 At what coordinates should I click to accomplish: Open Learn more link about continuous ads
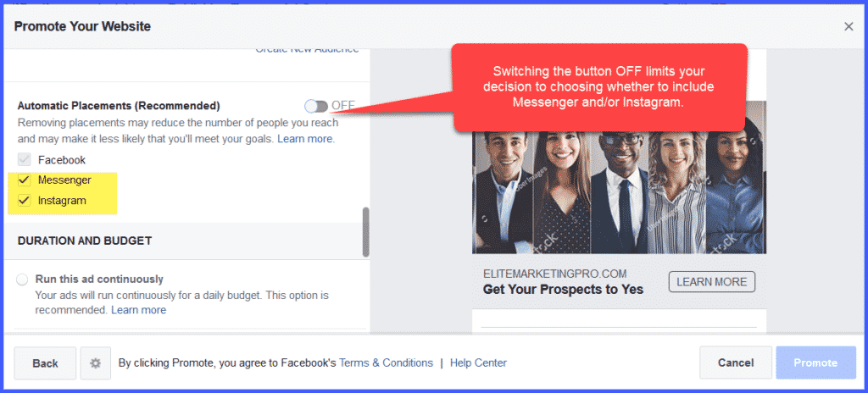[x=138, y=310]
